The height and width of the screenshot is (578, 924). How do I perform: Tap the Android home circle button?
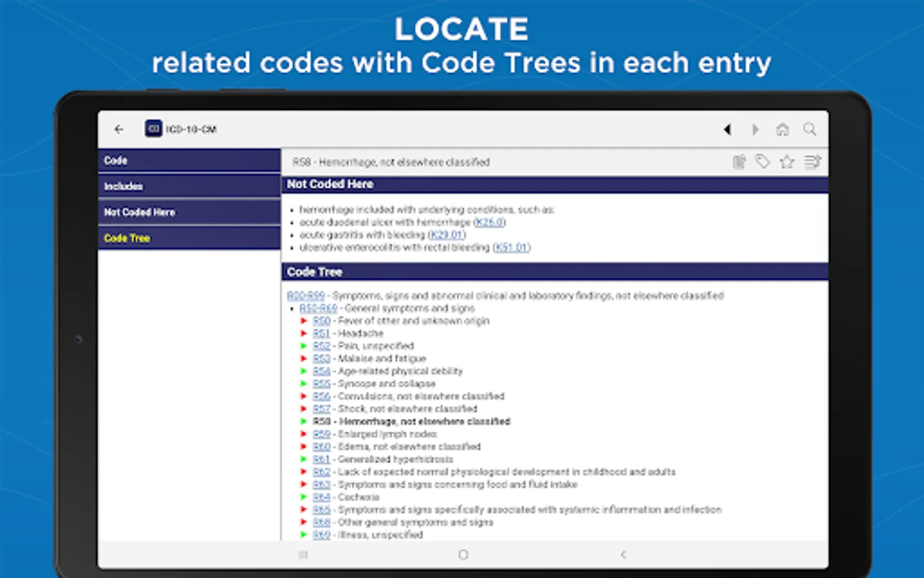[463, 554]
